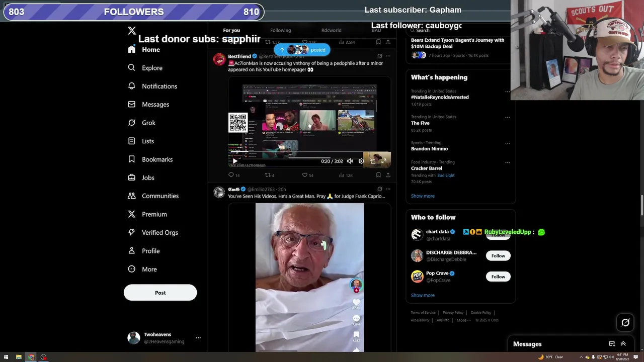Screen dimensions: 644x362
Task: Bookmark the Bestfriend post
Action: 378,175
